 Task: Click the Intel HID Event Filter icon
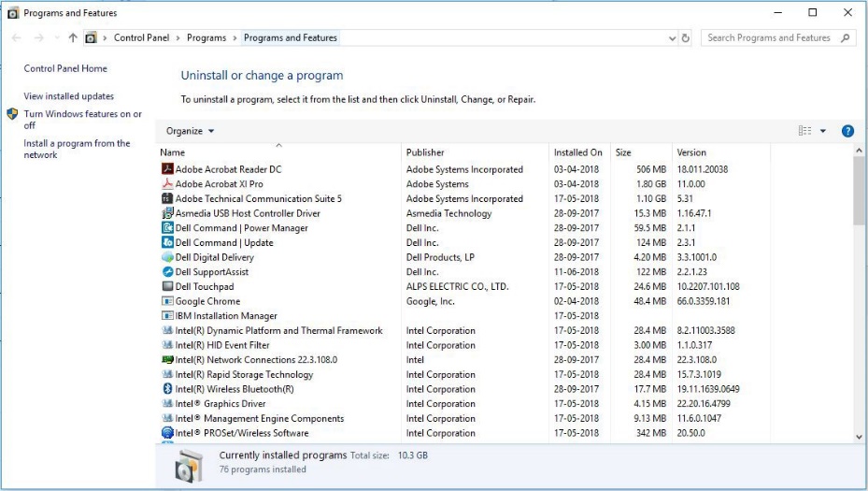click(167, 345)
